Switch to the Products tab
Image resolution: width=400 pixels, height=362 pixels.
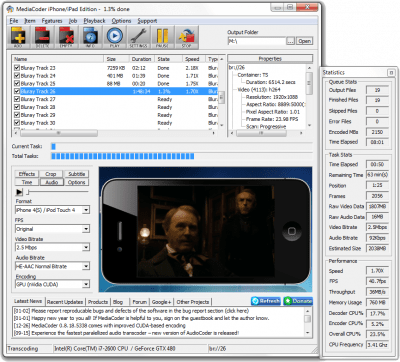[x=98, y=302]
